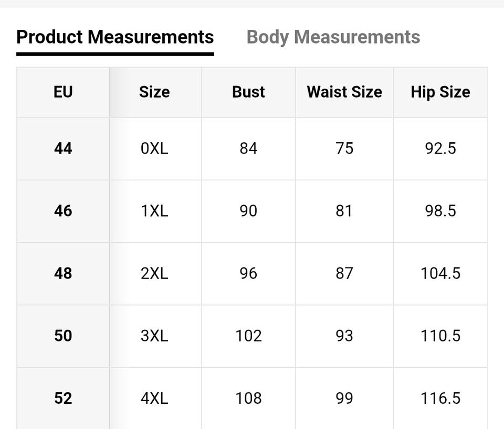Select the Product Measurements tab

pyautogui.click(x=115, y=37)
